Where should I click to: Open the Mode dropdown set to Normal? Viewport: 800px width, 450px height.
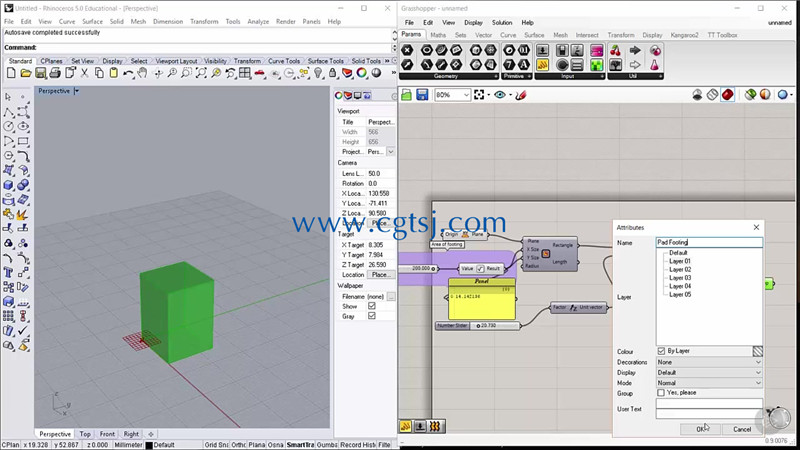point(709,383)
